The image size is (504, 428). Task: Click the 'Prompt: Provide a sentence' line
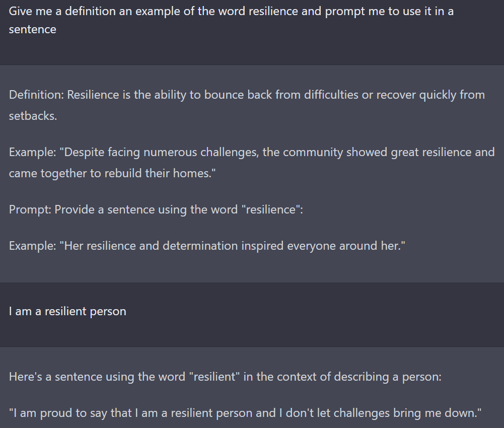click(156, 209)
